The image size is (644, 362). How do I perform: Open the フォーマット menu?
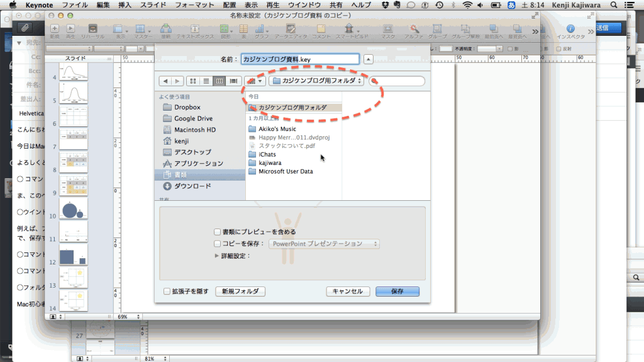[x=195, y=5]
